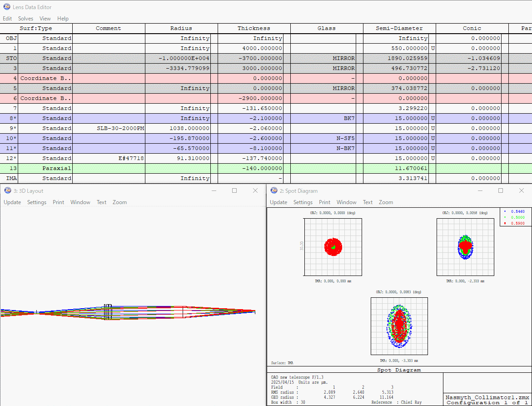
Task: Click the 0.5460 blue wavelength legend entry
Action: 515,211
